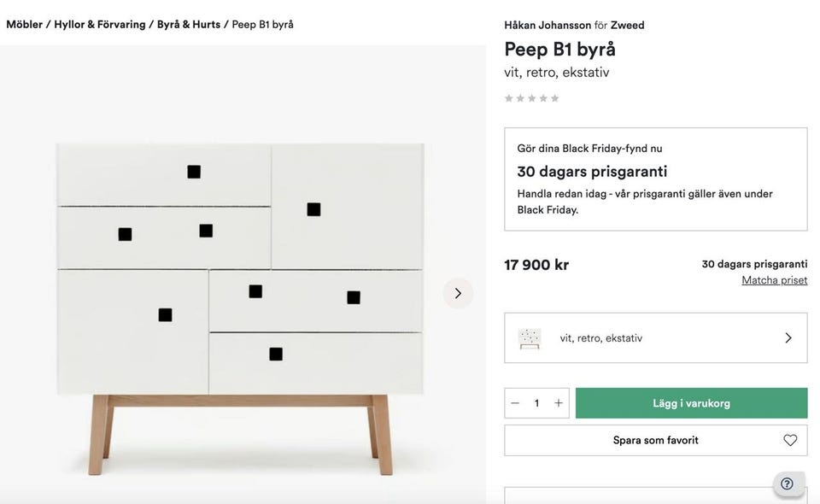
Task: Open the Zweed brand link
Action: coord(628,25)
